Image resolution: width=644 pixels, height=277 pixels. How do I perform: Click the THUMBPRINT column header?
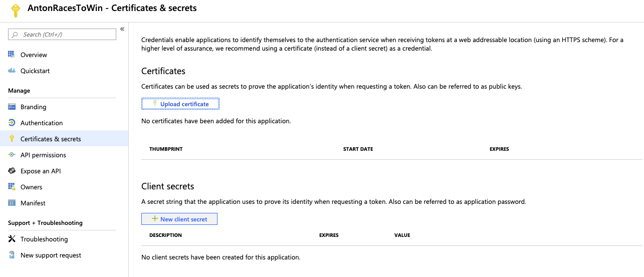(166, 149)
